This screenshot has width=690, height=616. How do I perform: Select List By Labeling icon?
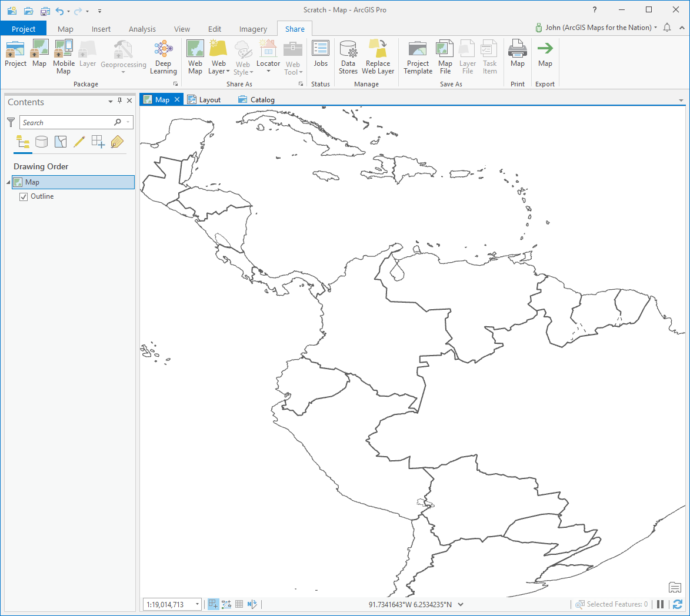pos(117,142)
